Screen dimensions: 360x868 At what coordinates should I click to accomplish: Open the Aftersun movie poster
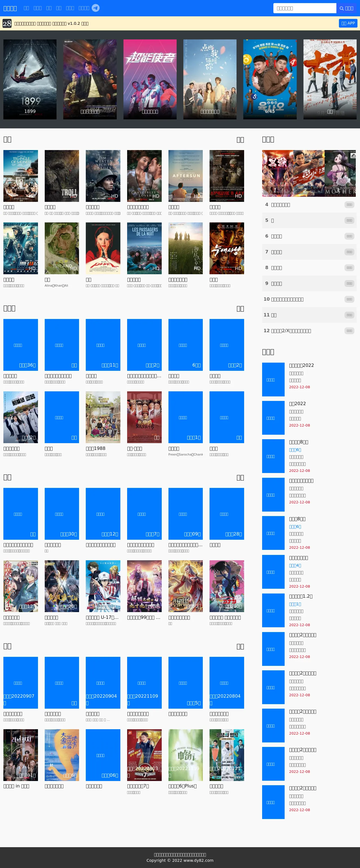pos(185,176)
